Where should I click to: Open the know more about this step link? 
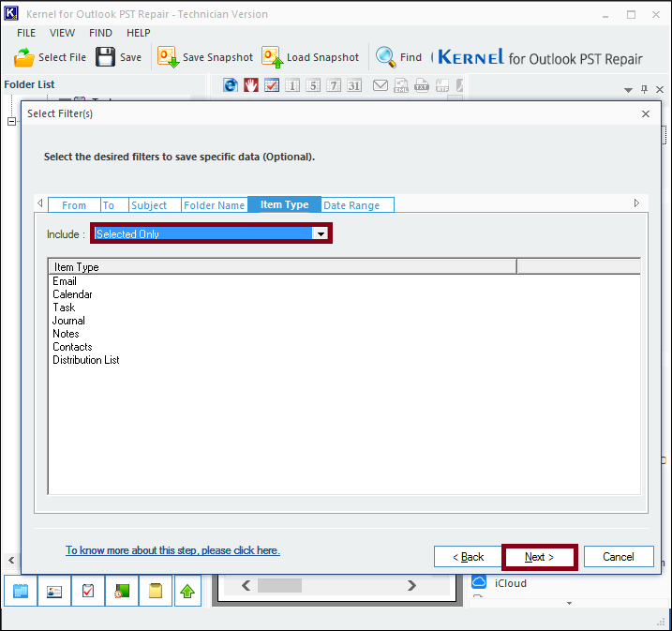pos(172,550)
